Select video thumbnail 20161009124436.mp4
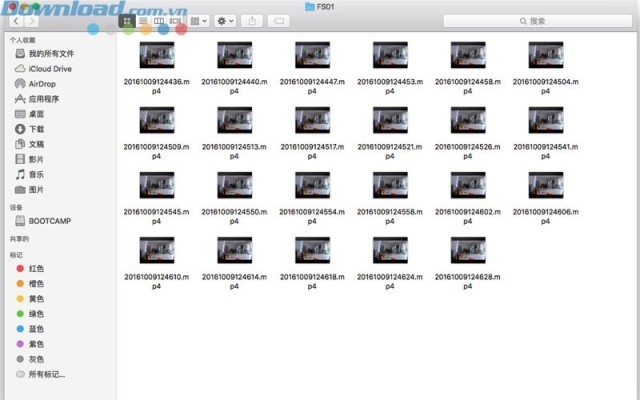 tap(156, 56)
